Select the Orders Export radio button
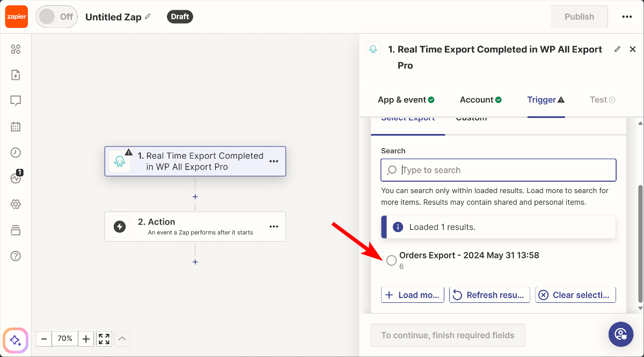 click(x=392, y=261)
